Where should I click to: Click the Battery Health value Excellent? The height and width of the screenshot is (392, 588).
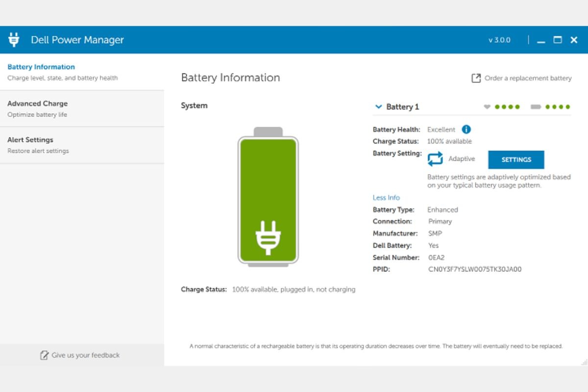coord(441,130)
